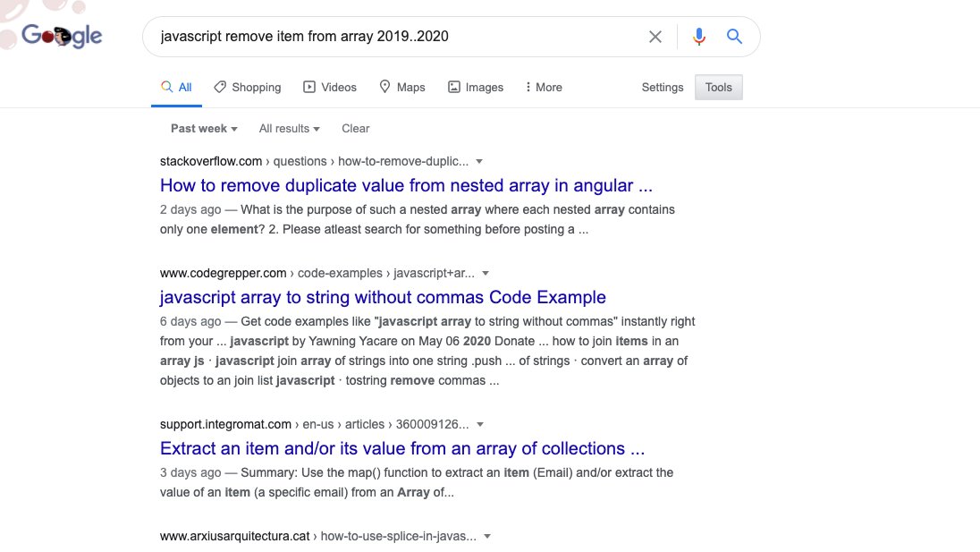Expand the More menu with dots icon

coord(544,88)
